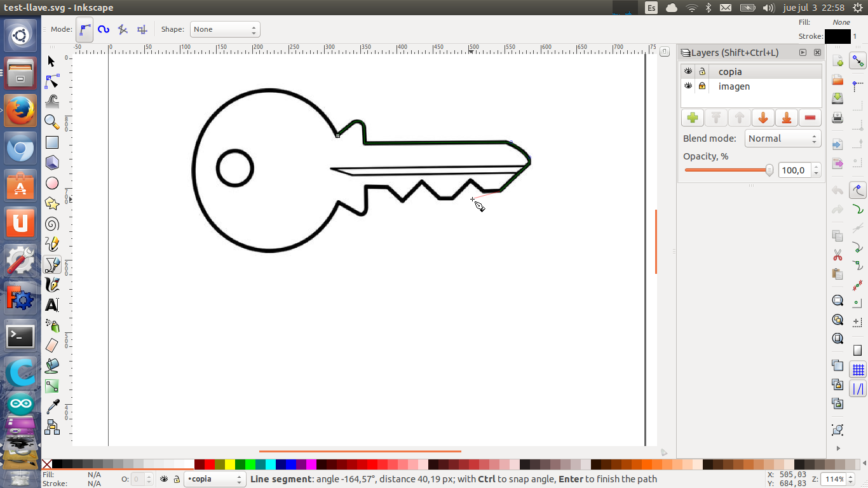Select the Color dropper tool
This screenshot has height=488, width=868.
coord(51,407)
